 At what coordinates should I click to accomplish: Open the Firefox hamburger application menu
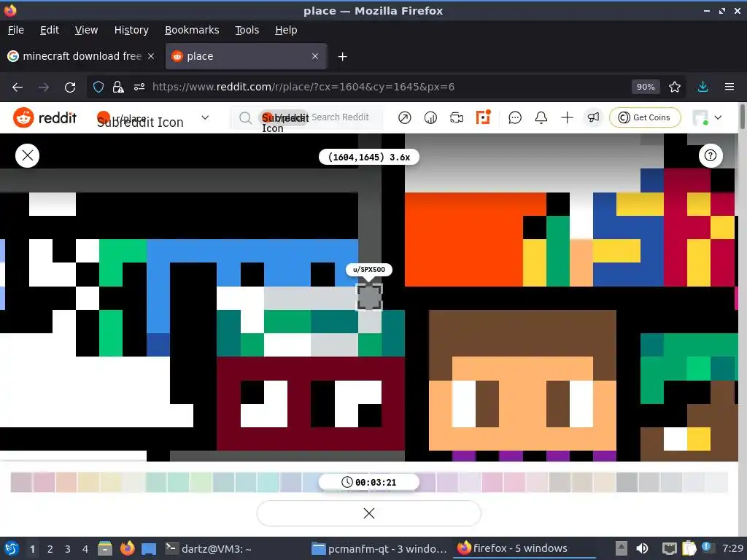click(x=729, y=87)
